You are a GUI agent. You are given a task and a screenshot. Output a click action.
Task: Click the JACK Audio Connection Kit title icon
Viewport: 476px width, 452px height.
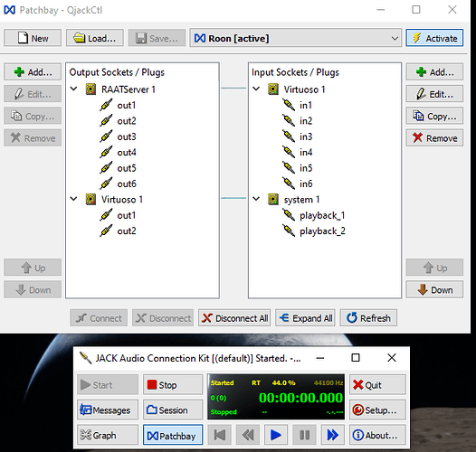coord(85,358)
